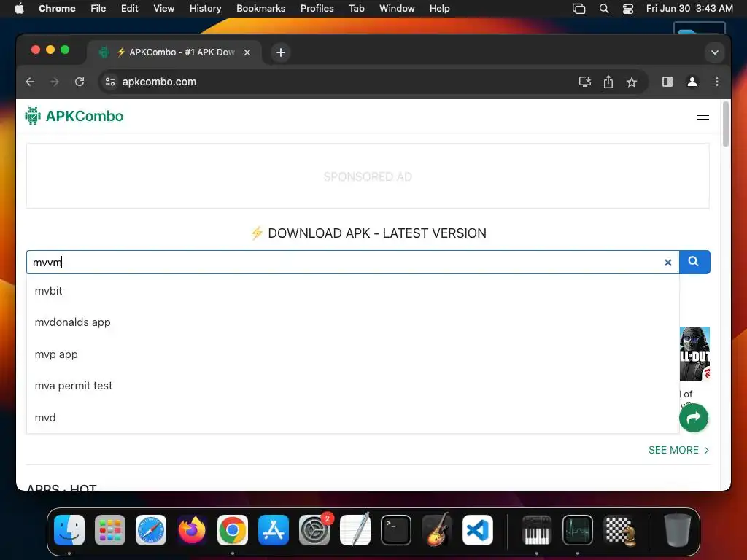
Task: Select the 'mvp app' suggestion
Action: [352, 354]
